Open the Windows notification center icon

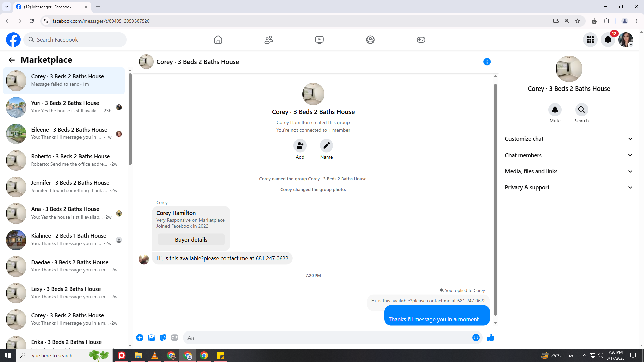[x=633, y=355]
